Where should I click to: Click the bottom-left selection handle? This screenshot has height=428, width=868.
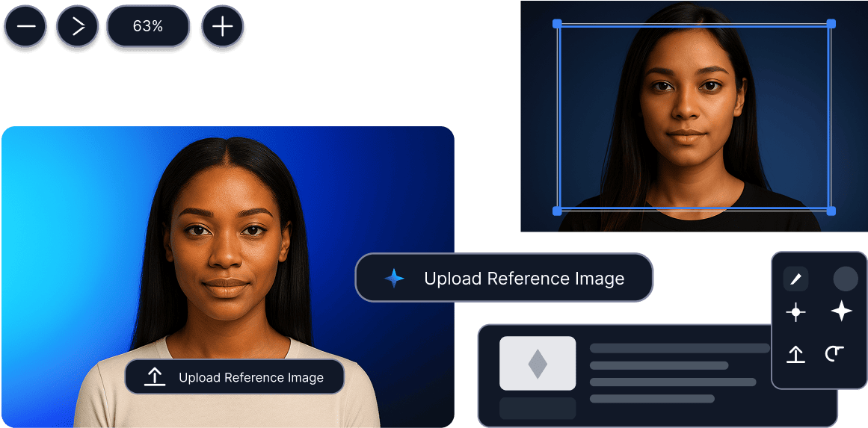coord(557,211)
